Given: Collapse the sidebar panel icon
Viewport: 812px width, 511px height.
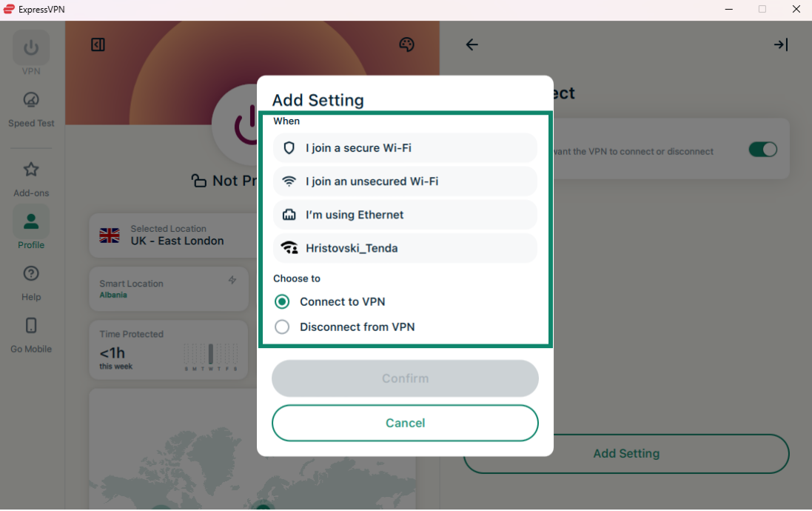Looking at the screenshot, I should pyautogui.click(x=98, y=45).
